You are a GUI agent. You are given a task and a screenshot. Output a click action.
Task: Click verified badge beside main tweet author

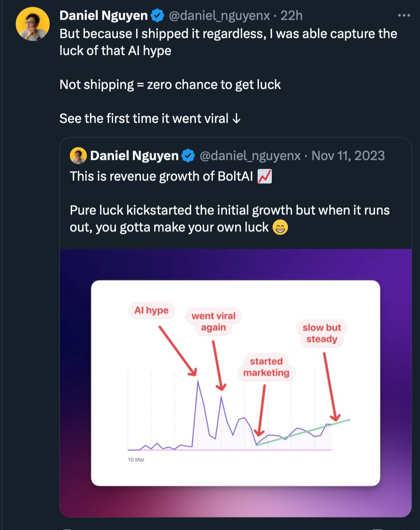(157, 16)
